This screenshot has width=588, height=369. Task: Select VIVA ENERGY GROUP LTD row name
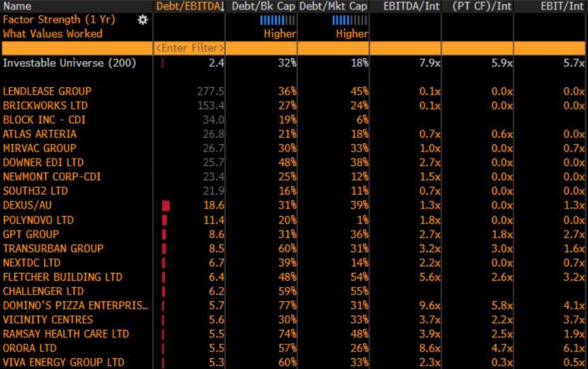click(x=63, y=363)
